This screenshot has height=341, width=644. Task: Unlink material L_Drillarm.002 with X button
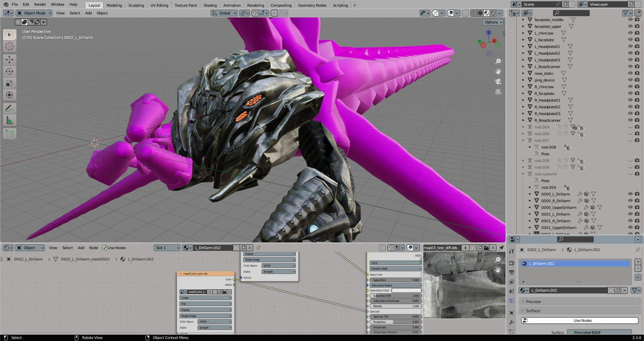[625, 290]
